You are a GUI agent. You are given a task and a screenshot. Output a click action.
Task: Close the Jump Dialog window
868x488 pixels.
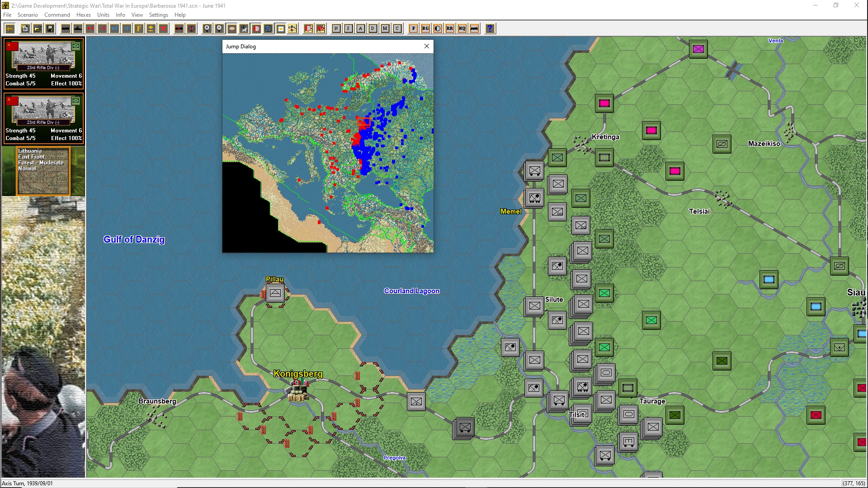(426, 46)
